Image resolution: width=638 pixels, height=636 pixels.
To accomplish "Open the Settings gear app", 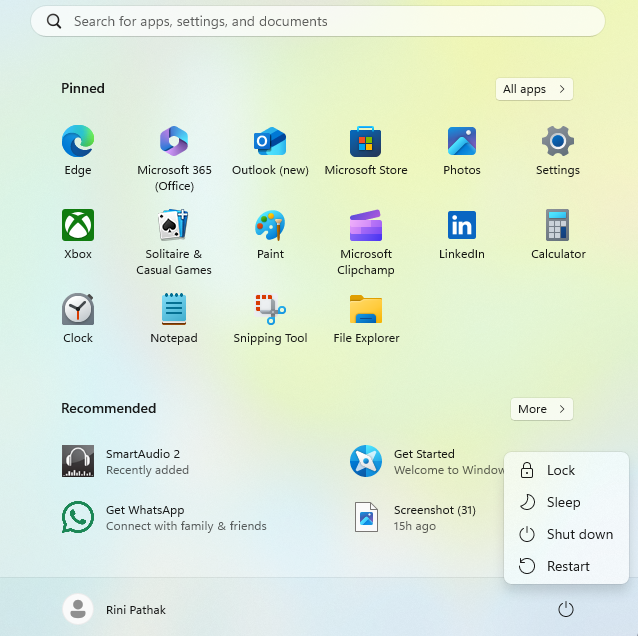I will coord(558,141).
